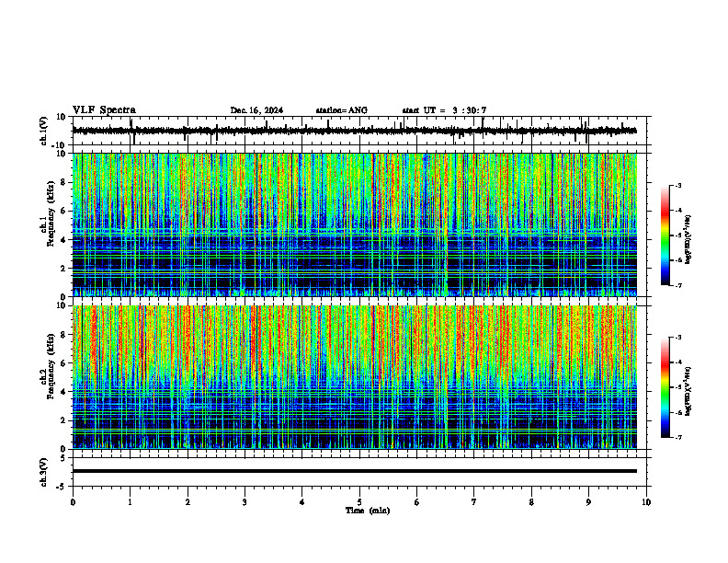
Task: Click the "-7" label on ch.1 color scale
Action: point(677,285)
